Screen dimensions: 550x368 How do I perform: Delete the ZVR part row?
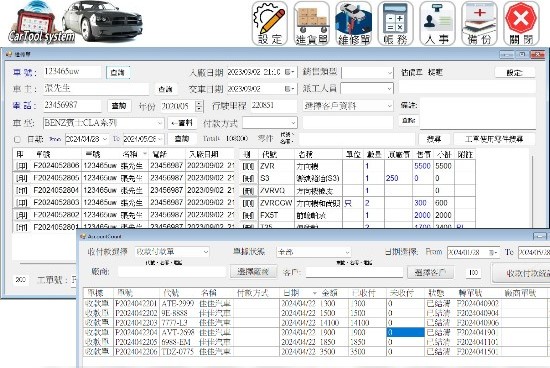[x=248, y=166]
